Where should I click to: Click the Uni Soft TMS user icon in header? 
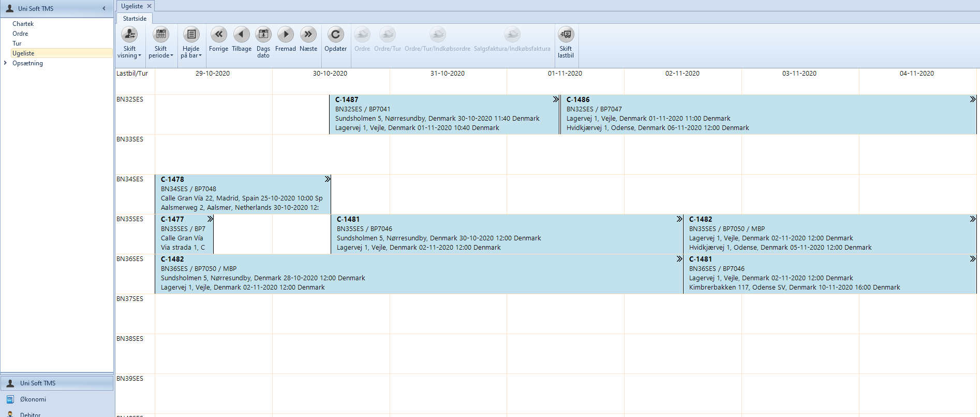click(x=10, y=8)
